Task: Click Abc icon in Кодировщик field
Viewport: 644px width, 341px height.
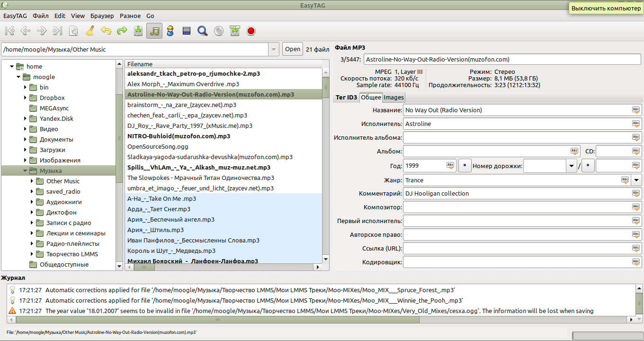Action: coord(636,262)
